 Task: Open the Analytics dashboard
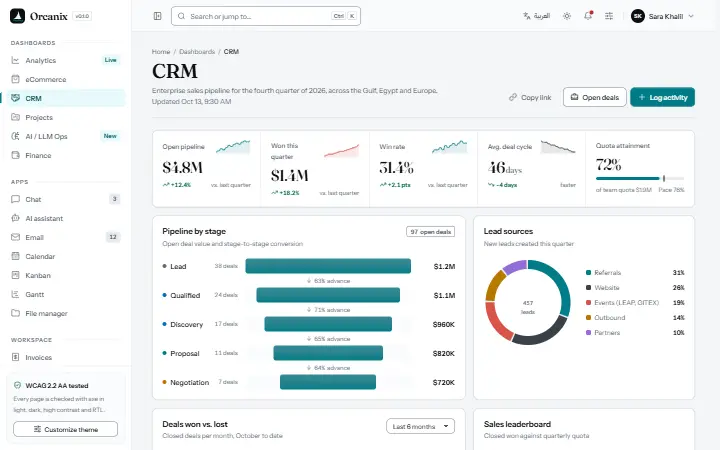coord(65,60)
